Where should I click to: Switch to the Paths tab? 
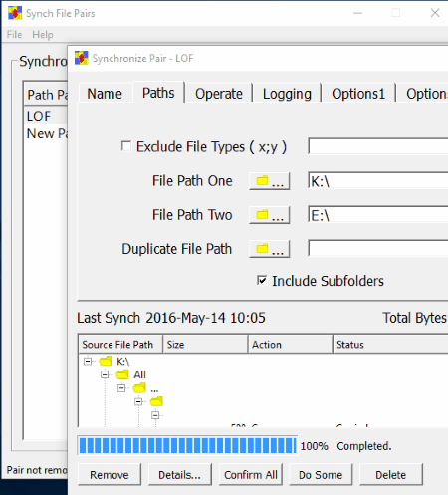pyautogui.click(x=158, y=93)
